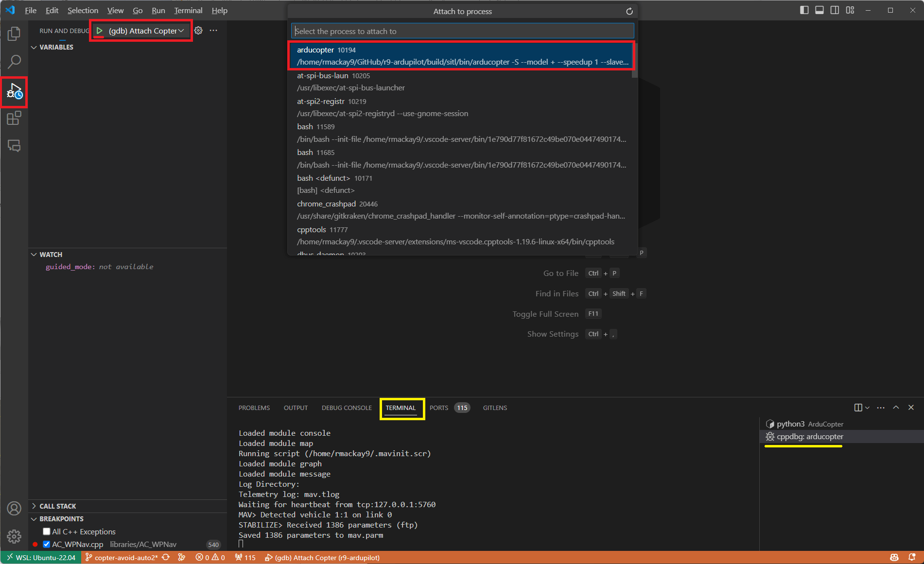Open the Search view
This screenshot has height=564, width=924.
(x=14, y=62)
